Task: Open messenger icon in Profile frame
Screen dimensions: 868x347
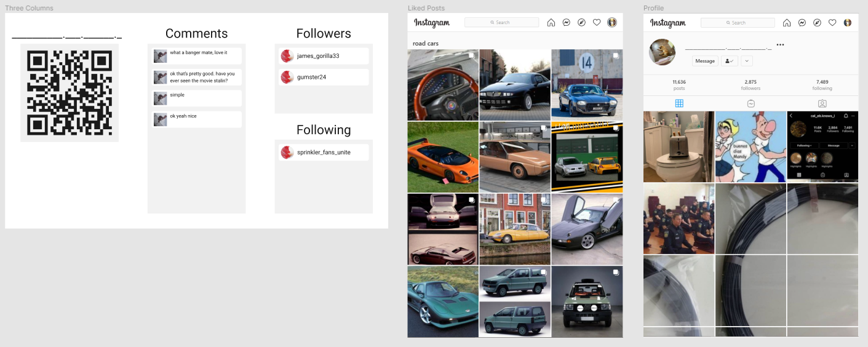Action: (802, 23)
